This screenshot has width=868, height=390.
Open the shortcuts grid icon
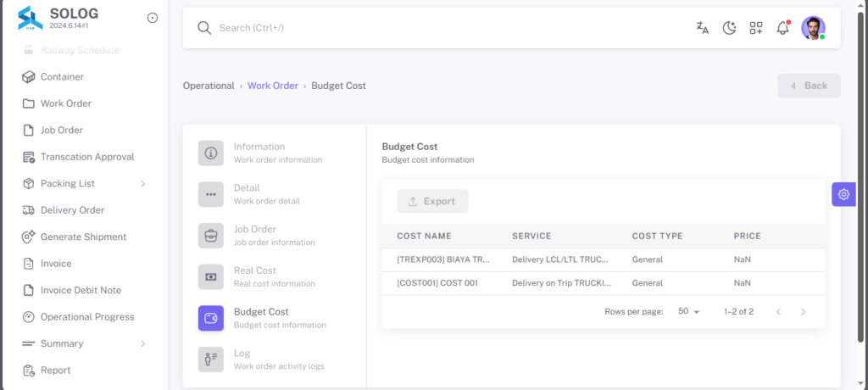(x=756, y=28)
